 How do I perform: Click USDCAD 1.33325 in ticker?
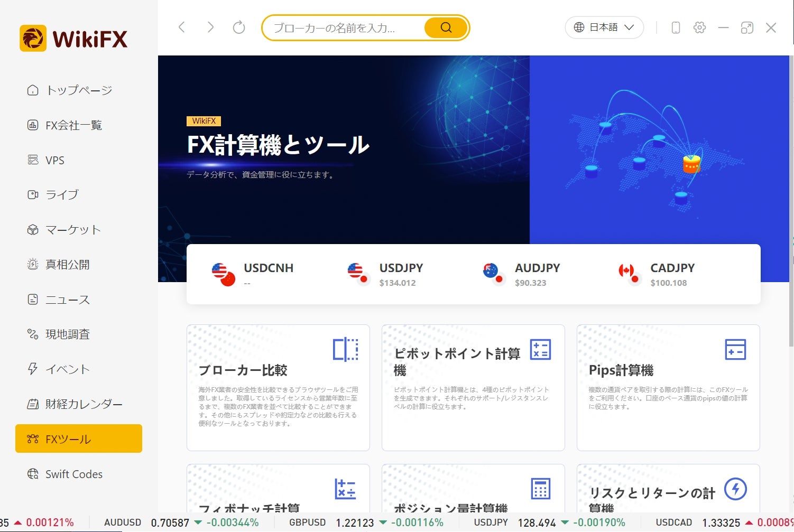(724, 522)
